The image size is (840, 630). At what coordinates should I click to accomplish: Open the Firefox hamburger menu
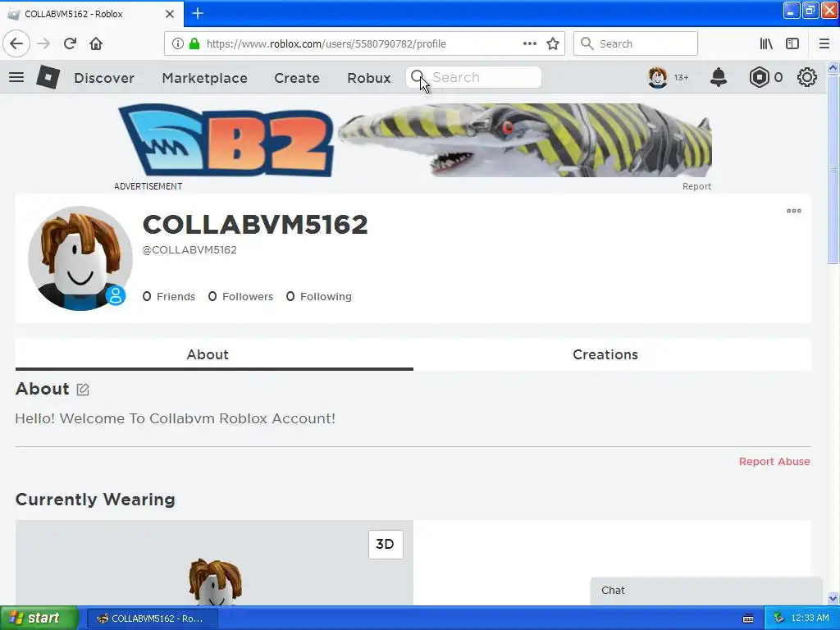pyautogui.click(x=824, y=43)
